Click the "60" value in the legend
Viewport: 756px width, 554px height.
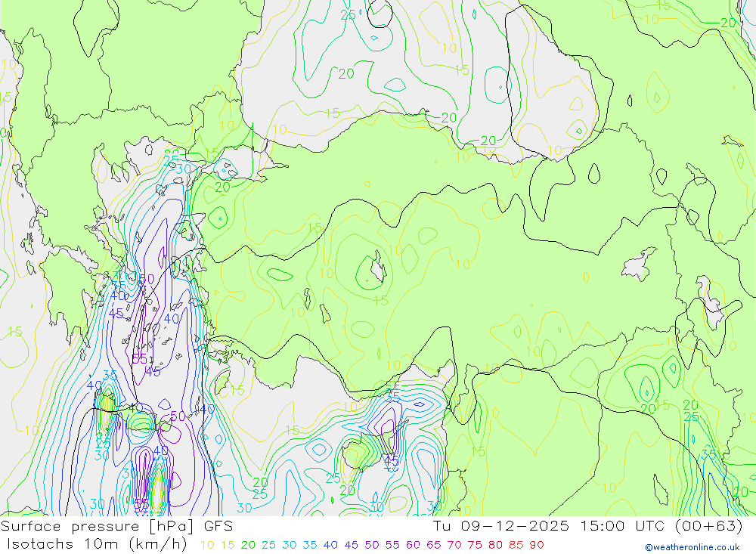pos(414,546)
